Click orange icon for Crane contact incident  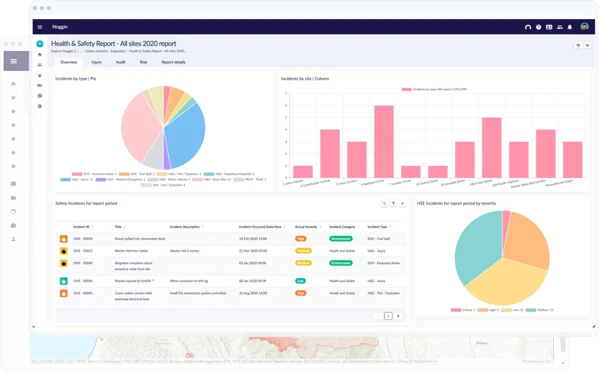coord(64,293)
